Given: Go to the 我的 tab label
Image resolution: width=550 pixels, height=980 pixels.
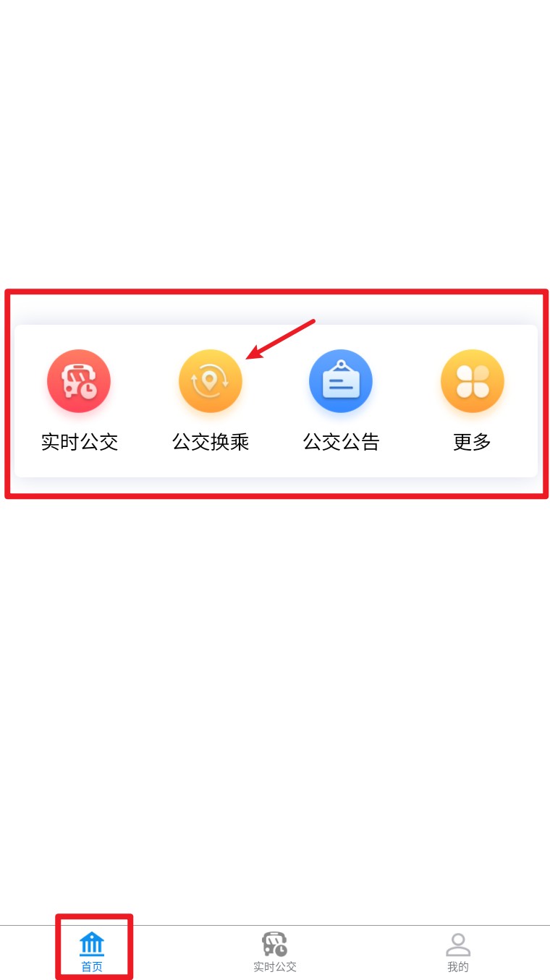Looking at the screenshot, I should point(458,967).
